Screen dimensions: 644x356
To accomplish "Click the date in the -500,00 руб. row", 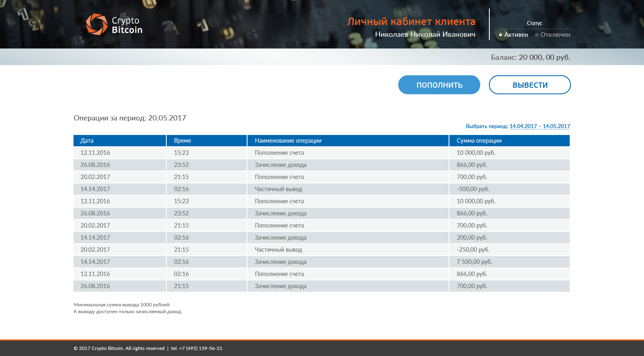I will point(95,189).
